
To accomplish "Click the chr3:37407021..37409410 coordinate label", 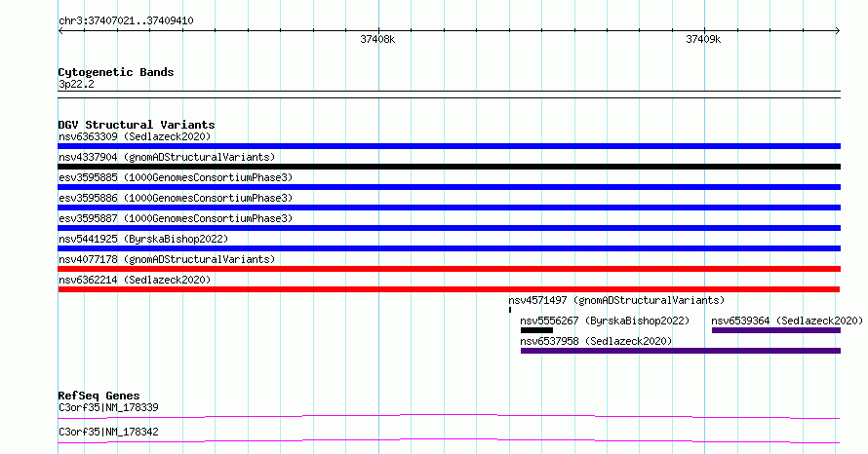I will coord(126,20).
